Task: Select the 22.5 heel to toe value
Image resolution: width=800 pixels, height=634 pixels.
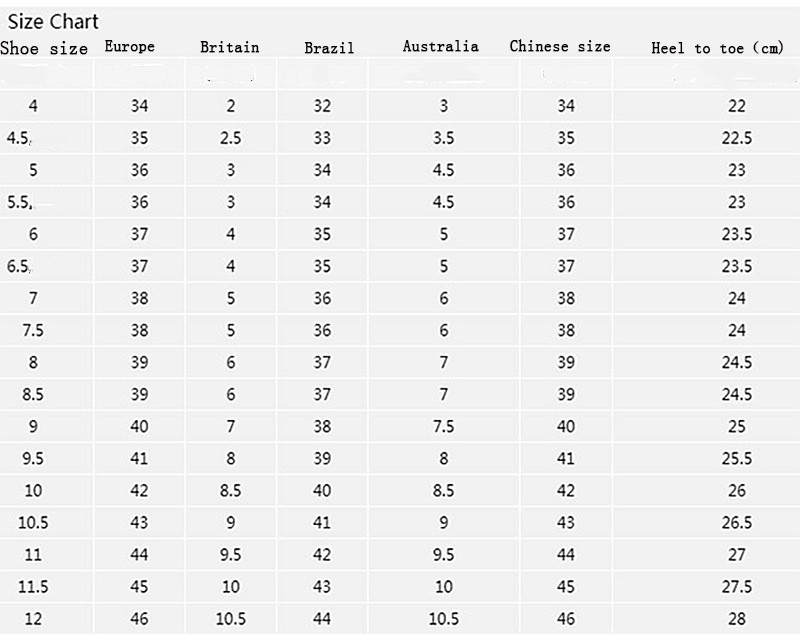Action: (737, 139)
